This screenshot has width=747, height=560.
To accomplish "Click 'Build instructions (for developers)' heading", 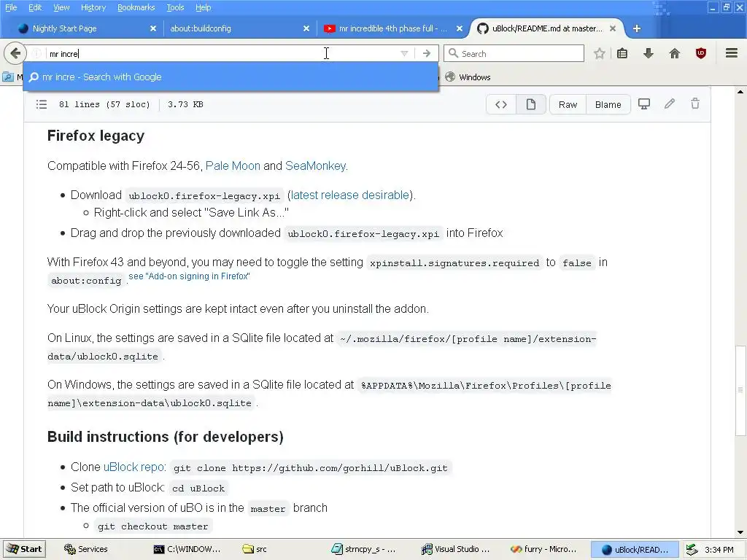I will 166,437.
